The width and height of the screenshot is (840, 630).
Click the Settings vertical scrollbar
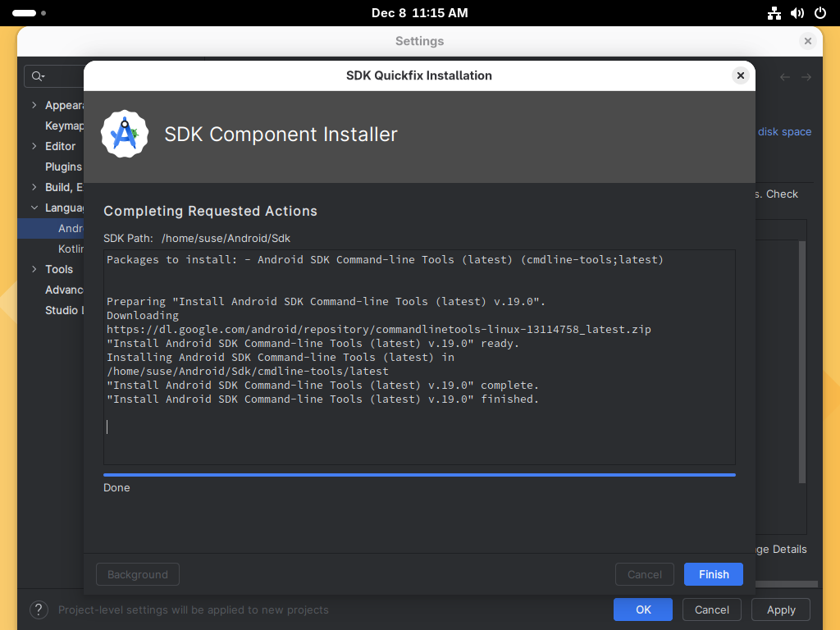pos(802,362)
